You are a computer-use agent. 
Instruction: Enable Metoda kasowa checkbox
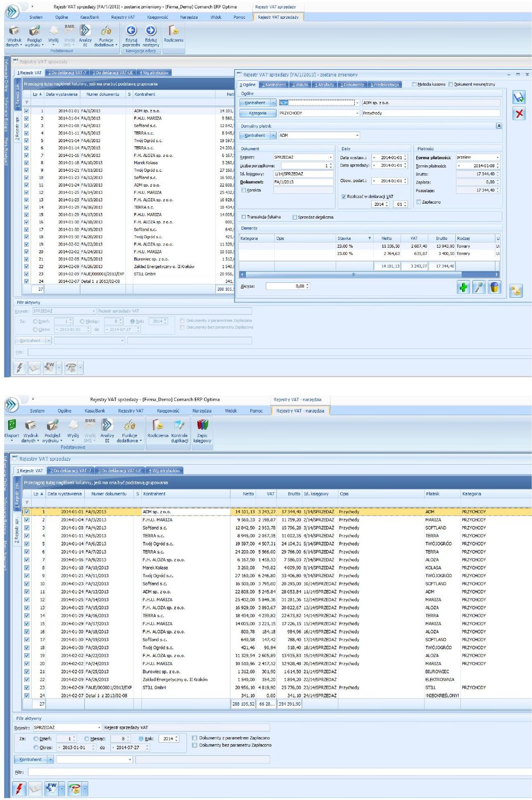415,84
